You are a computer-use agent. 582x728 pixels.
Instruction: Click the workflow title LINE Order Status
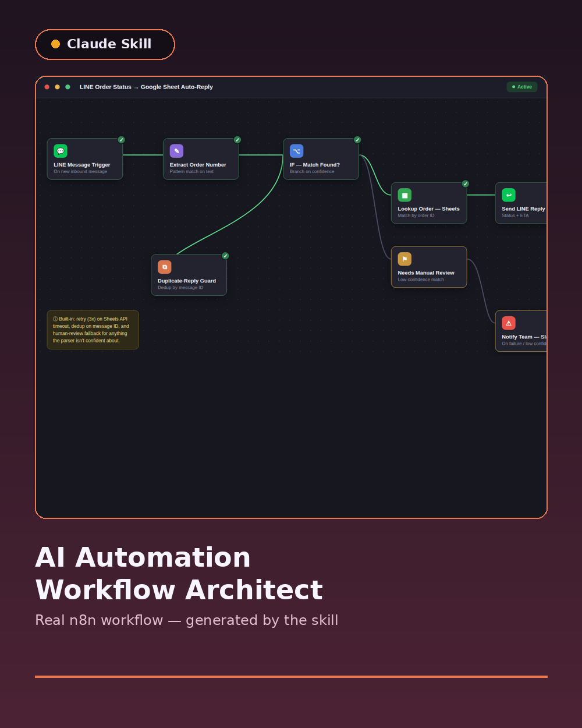coord(146,87)
